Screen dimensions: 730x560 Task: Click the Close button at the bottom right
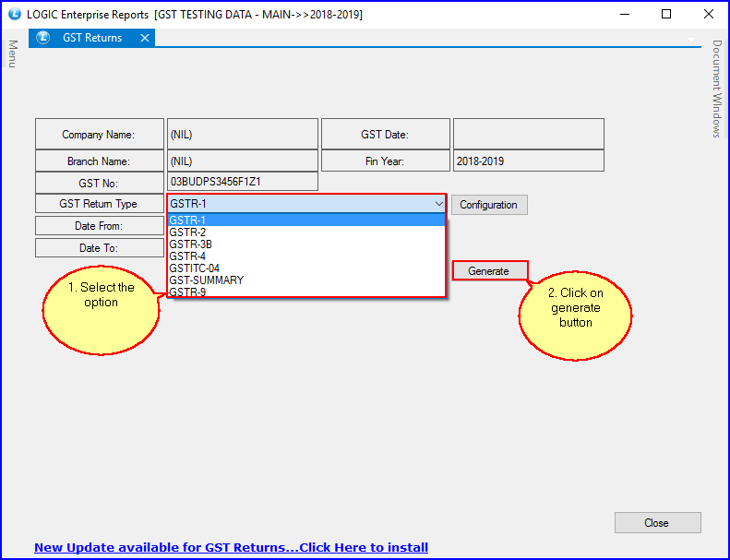coord(657,523)
